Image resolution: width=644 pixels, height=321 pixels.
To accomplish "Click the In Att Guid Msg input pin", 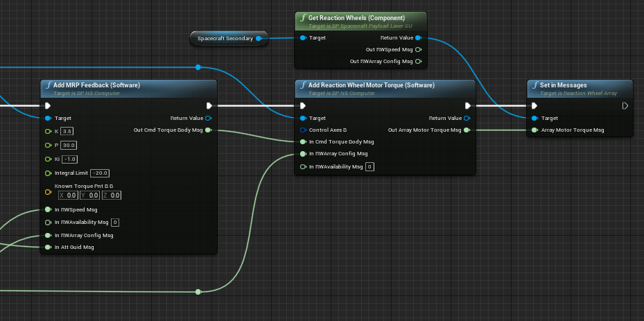I will (48, 247).
